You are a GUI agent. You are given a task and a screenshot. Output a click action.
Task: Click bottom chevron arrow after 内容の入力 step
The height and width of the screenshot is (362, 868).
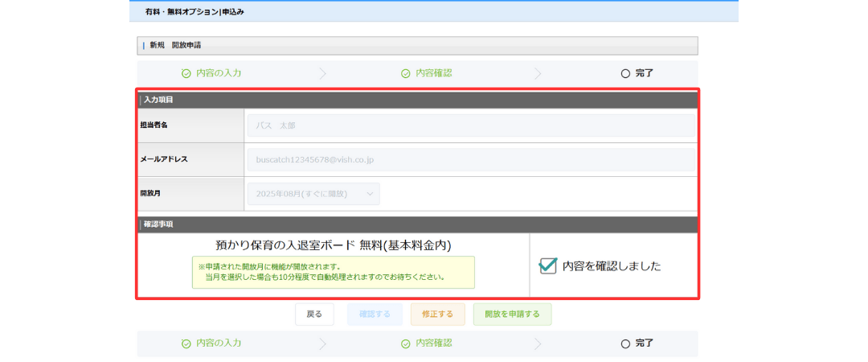(323, 343)
